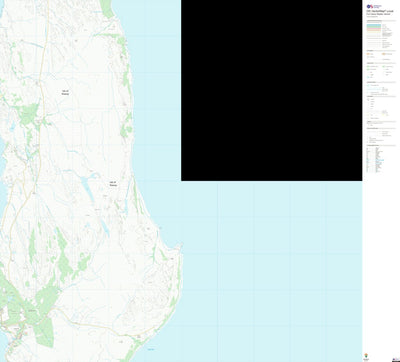The height and width of the screenshot is (362, 400).
Task: Click the long narrow loch on the island
Action: pyautogui.click(x=88, y=189)
